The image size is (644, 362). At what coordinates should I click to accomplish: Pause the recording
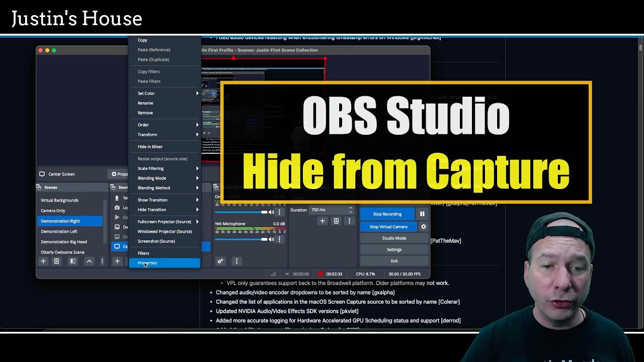tap(422, 214)
